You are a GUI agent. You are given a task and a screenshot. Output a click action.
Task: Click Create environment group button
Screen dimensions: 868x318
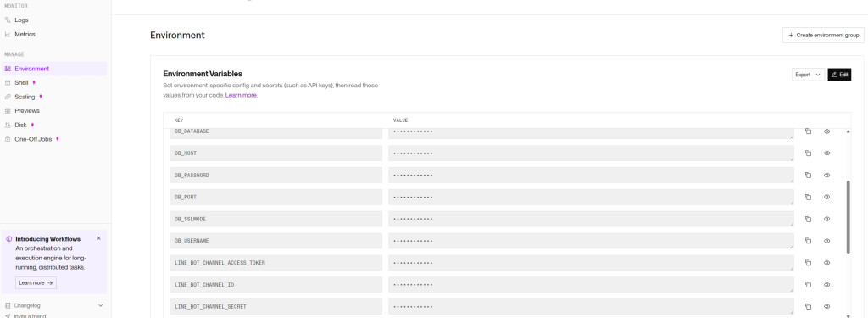pyautogui.click(x=822, y=35)
